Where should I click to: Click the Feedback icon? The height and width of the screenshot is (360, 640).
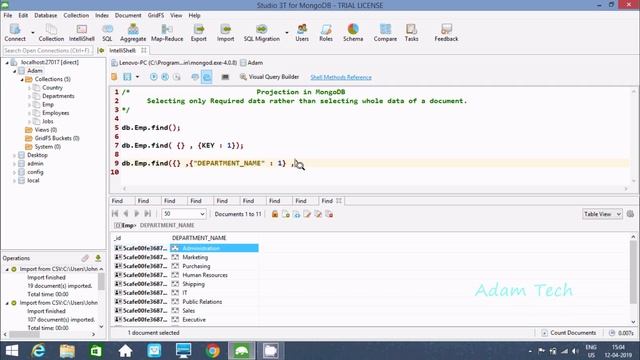coord(446,32)
